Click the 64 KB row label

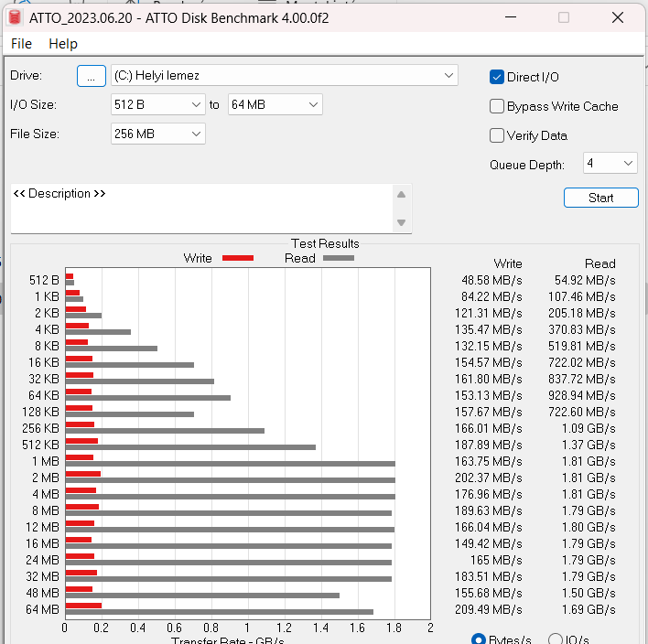point(44,395)
